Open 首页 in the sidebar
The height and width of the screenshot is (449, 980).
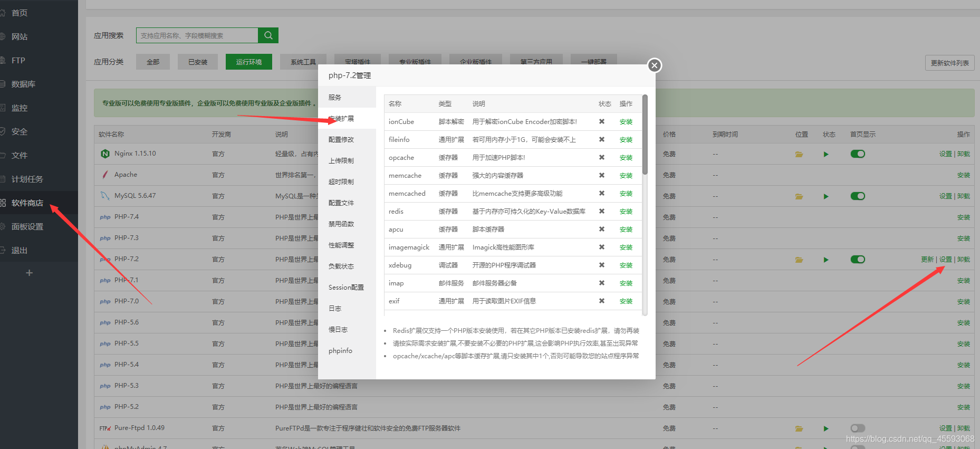[39, 13]
